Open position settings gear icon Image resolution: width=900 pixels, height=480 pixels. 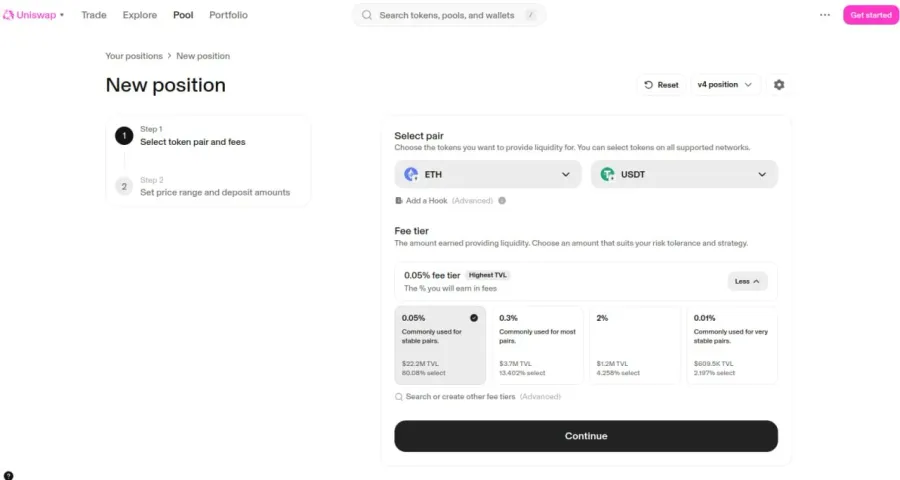(x=779, y=84)
